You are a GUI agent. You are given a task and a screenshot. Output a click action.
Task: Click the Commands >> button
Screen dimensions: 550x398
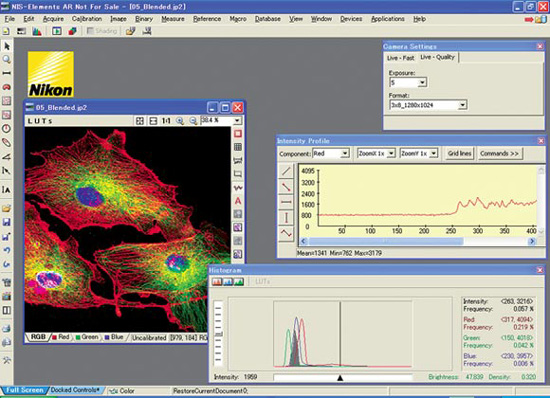tap(499, 154)
